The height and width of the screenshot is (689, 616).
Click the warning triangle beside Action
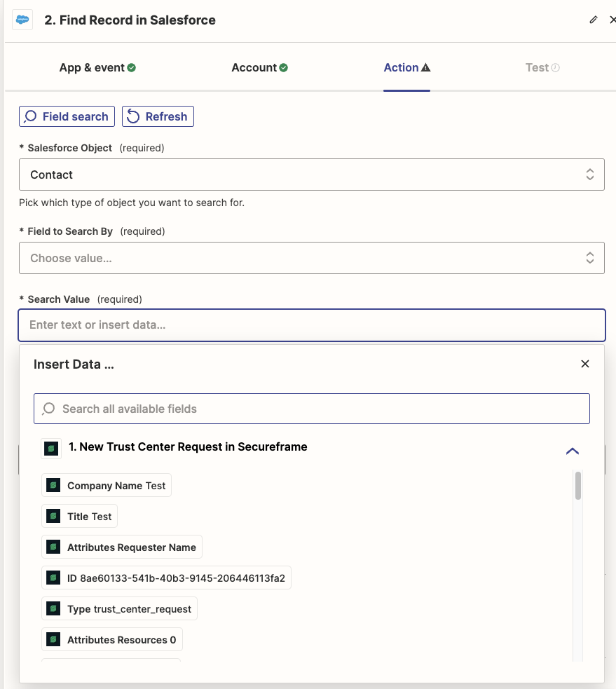pos(425,68)
